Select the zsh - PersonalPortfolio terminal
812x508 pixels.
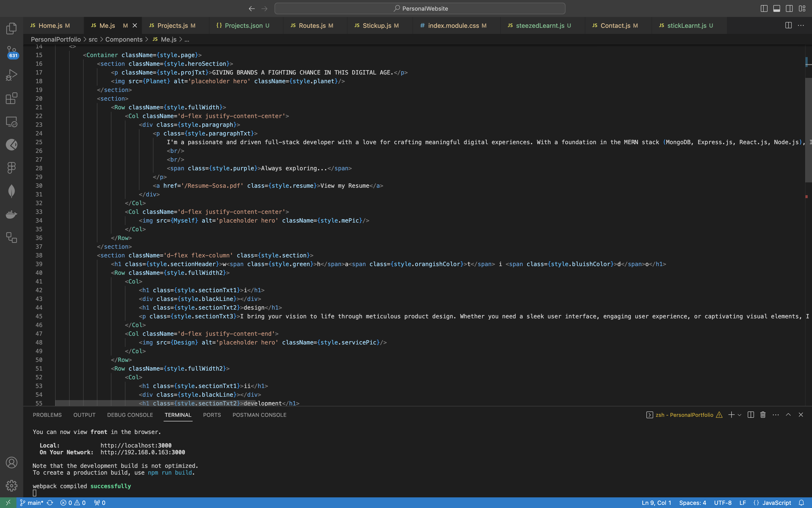click(684, 415)
